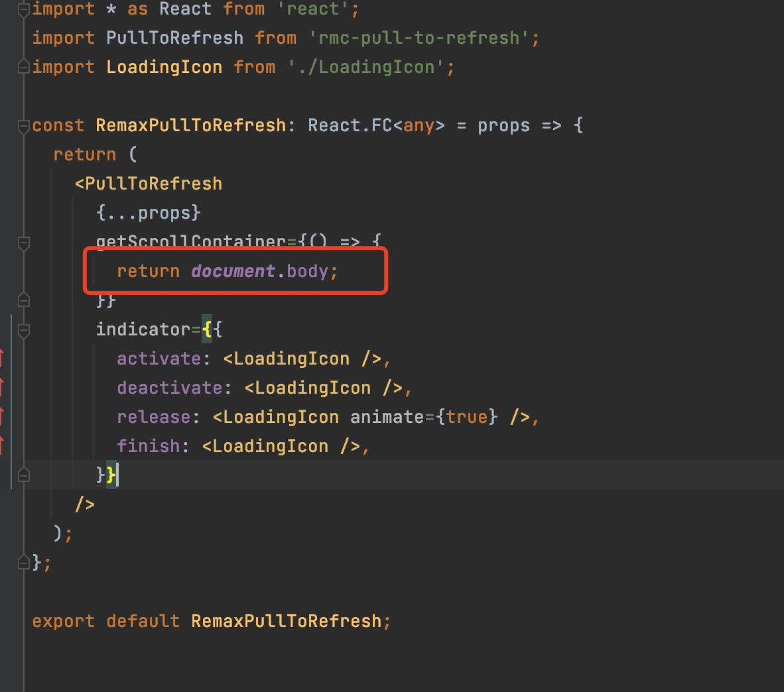The height and width of the screenshot is (692, 784).
Task: Click the red change arrow beside 'finish' line
Action: point(3,444)
